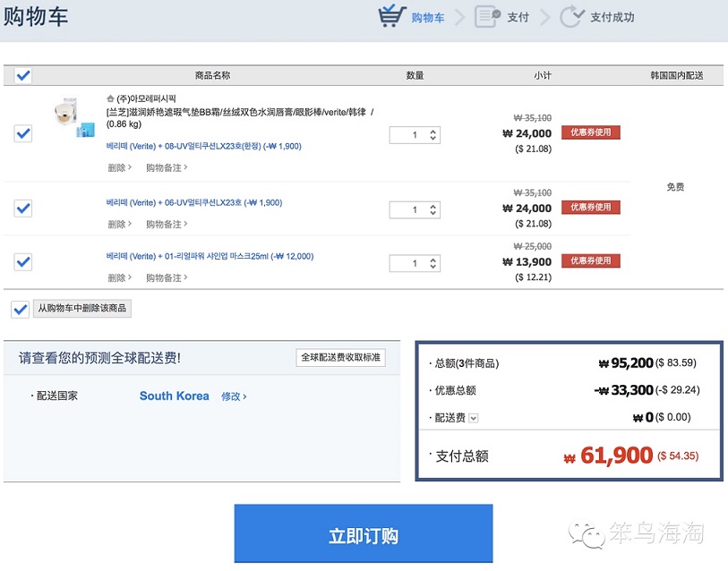728x571 pixels.
Task: Add shopping note for 08-UV item
Action: coord(167,167)
